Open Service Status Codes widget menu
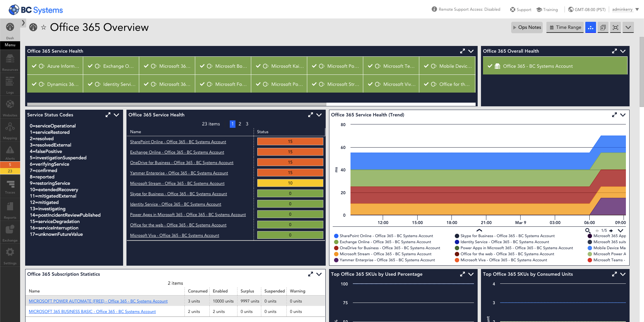The image size is (644, 322). click(x=116, y=115)
